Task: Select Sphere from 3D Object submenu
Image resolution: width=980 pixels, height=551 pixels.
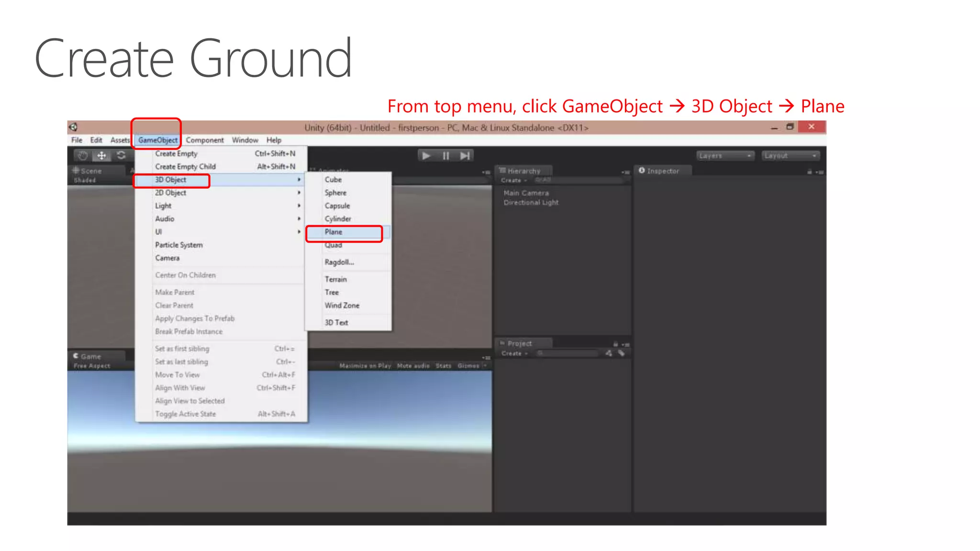Action: 348,193
